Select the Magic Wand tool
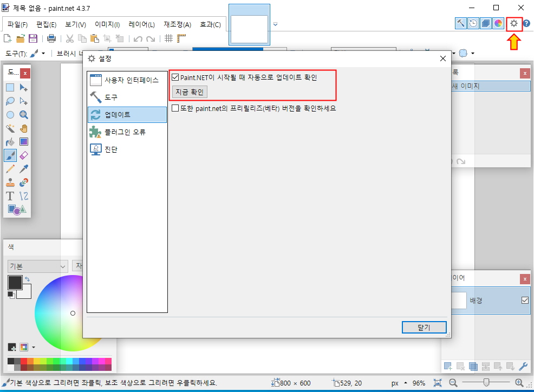This screenshot has width=534, height=392. coord(10,128)
